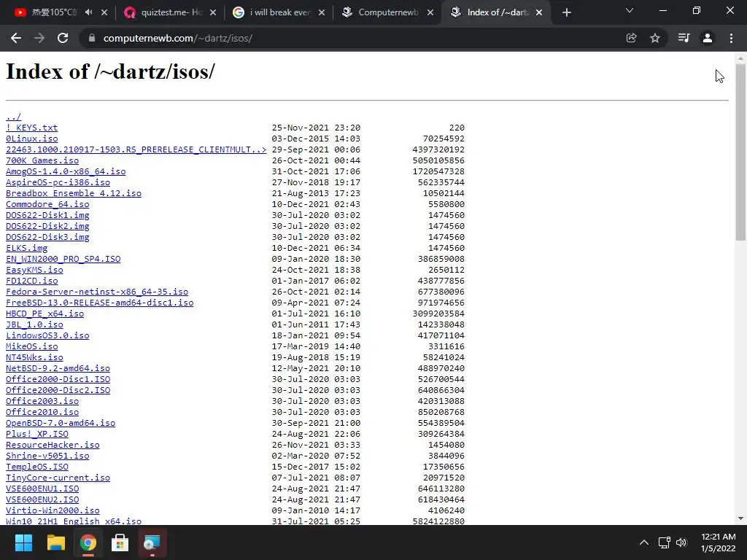Download FreeBSD-13.0-RELEASE-amd64-disc1.iso
Screen dimensions: 747x560
click(x=99, y=303)
